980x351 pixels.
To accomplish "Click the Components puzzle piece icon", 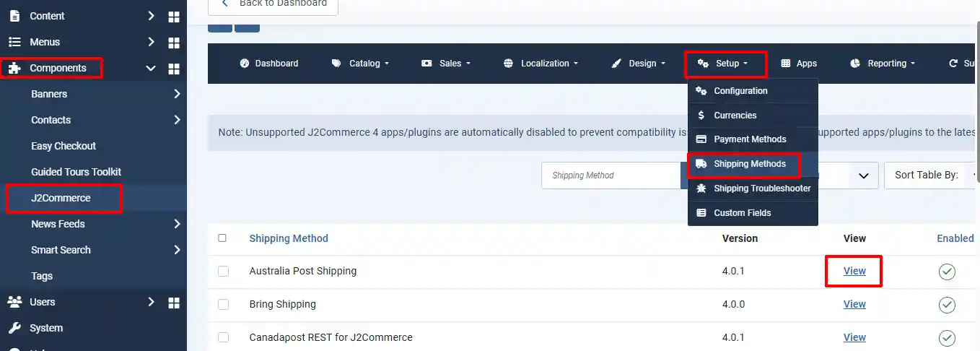I will tap(14, 68).
